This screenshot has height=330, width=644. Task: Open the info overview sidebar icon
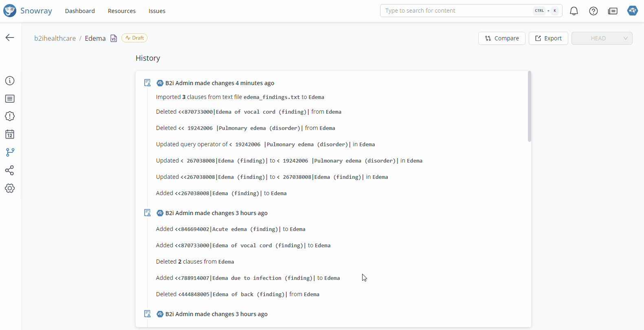(10, 81)
